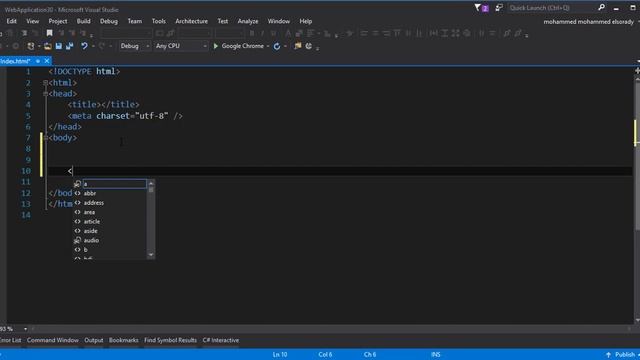640x360 pixels.
Task: Open the notifications flag icon
Action: [481, 8]
